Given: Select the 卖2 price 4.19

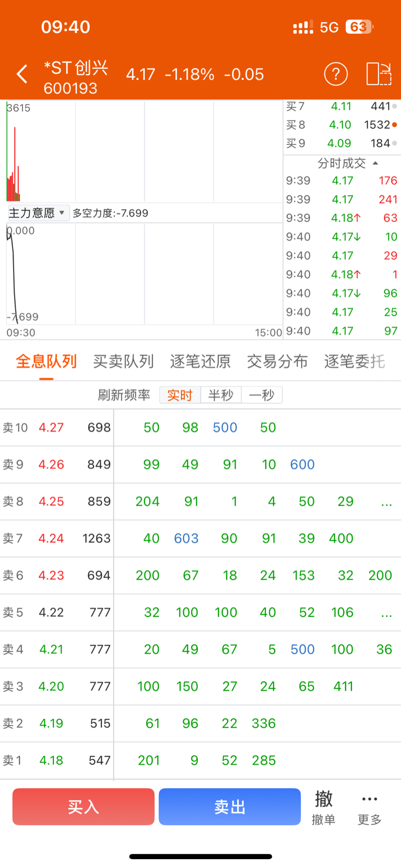Looking at the screenshot, I should [x=51, y=724].
